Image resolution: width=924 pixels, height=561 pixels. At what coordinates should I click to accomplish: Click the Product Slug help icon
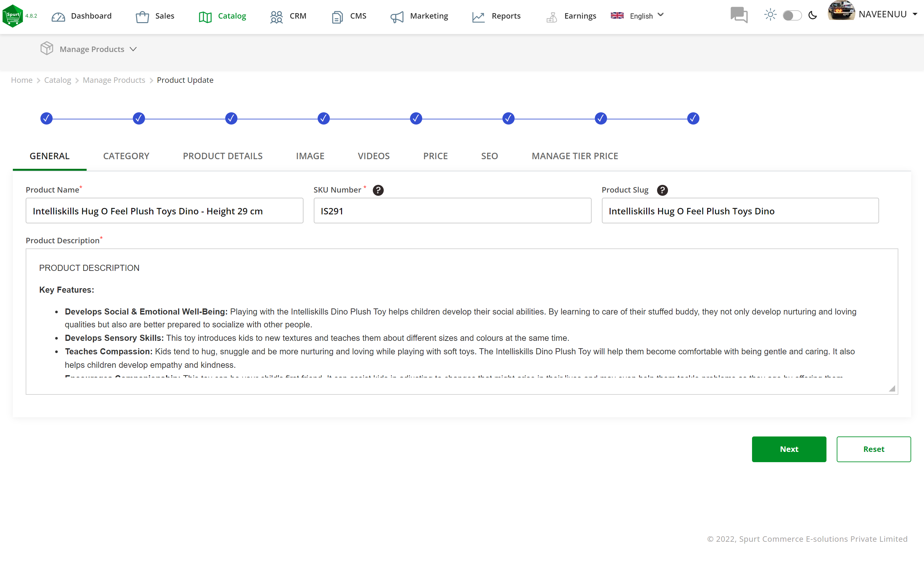click(x=662, y=190)
